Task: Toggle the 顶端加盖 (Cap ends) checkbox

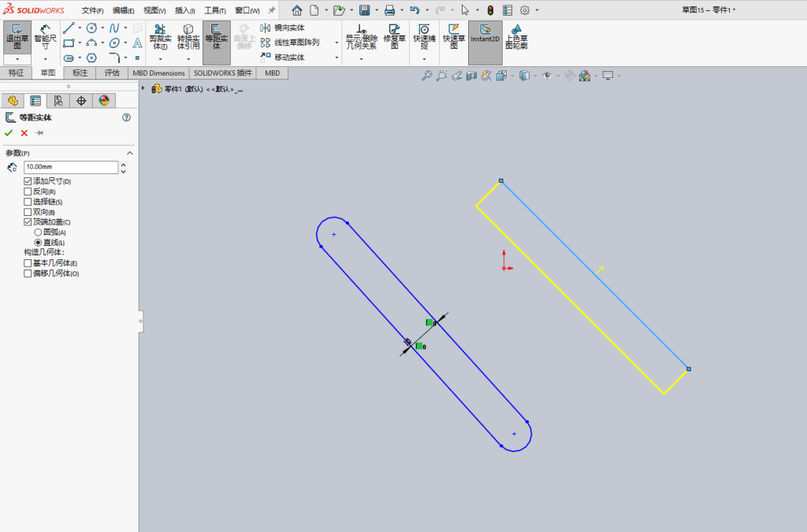Action: [x=28, y=222]
